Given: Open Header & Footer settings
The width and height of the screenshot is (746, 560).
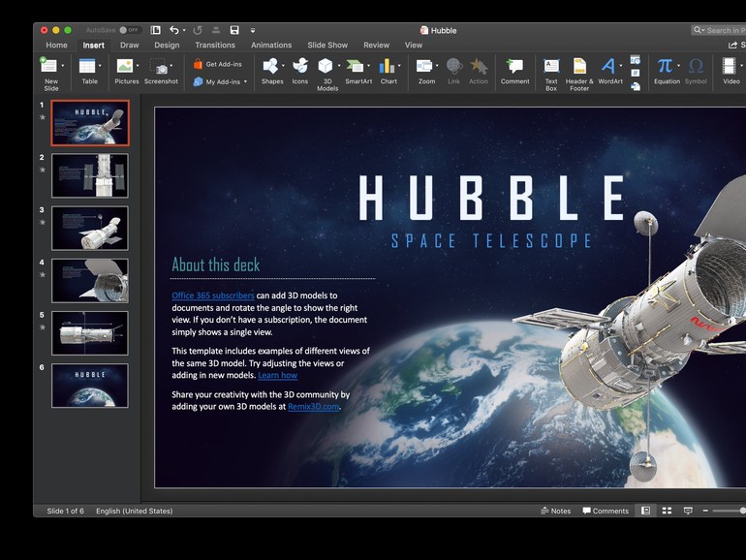Looking at the screenshot, I should pyautogui.click(x=579, y=74).
